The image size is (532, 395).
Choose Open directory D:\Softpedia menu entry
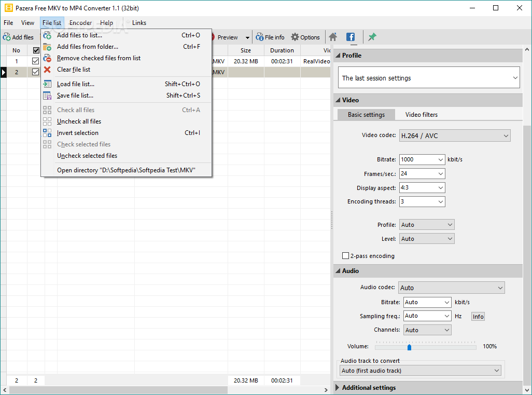point(126,170)
